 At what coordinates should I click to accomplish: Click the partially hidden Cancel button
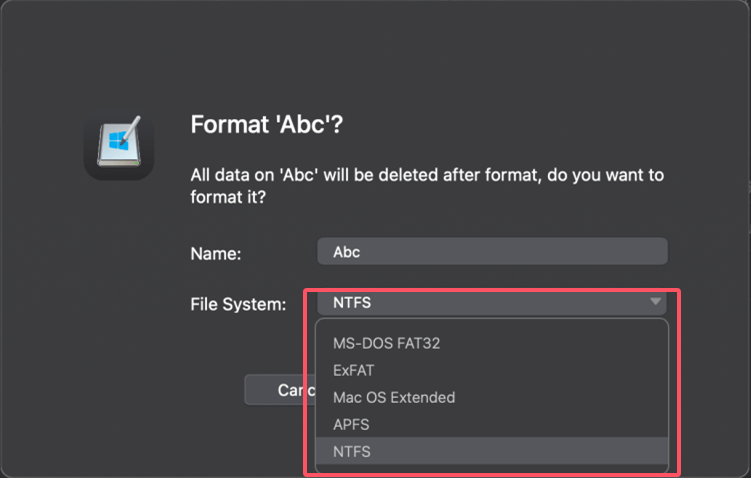coord(280,390)
